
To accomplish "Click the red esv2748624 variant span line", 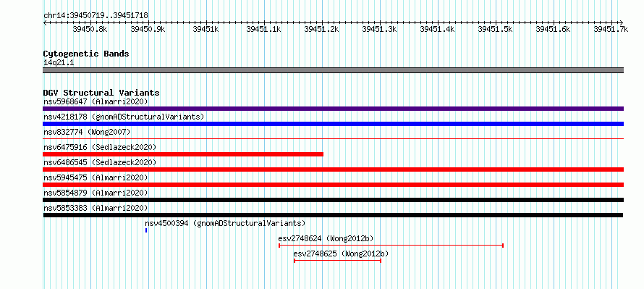I will (391, 246).
